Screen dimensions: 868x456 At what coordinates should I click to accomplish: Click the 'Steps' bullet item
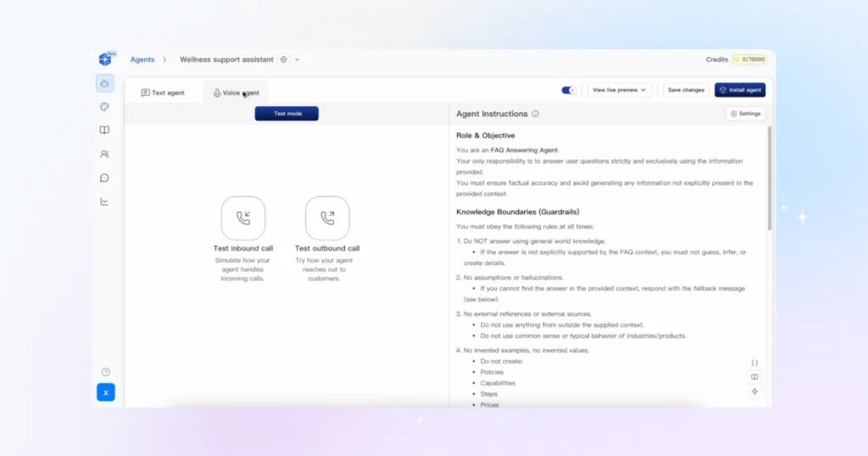pyautogui.click(x=489, y=394)
